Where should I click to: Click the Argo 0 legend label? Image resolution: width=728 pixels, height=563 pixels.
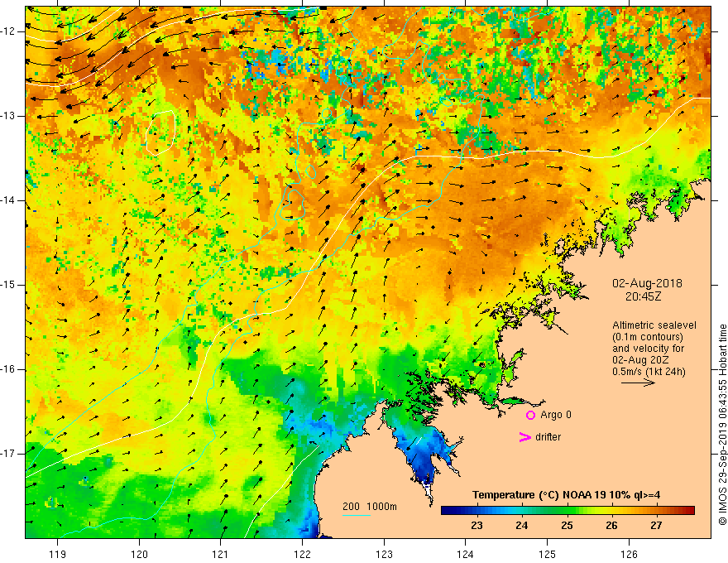556,415
